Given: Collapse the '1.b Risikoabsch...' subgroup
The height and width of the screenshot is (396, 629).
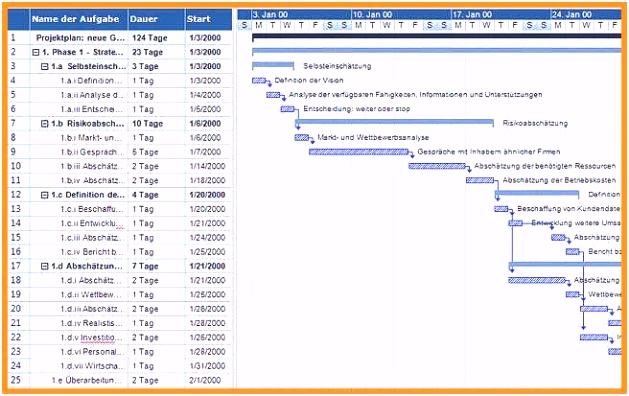Looking at the screenshot, I should pos(45,124).
